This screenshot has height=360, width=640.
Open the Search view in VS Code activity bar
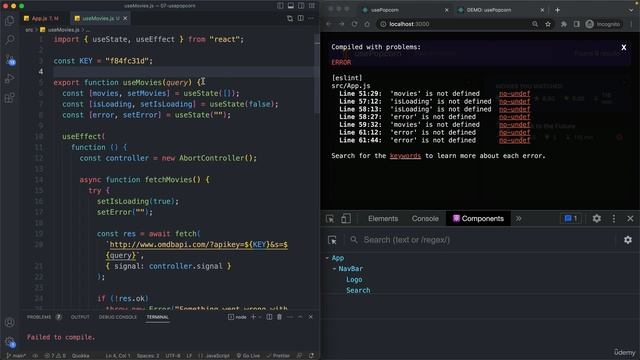pos(9,40)
